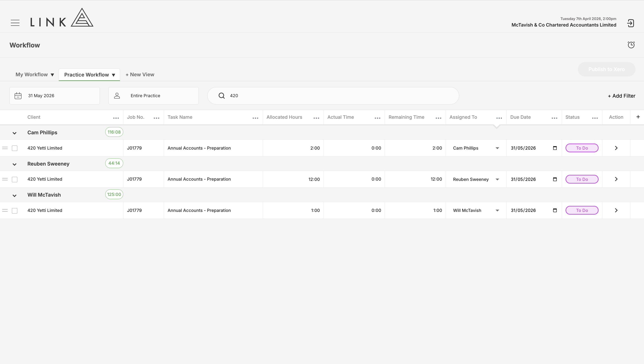The image size is (644, 364).
Task: Click the person icon in practice filter
Action: 117,96
